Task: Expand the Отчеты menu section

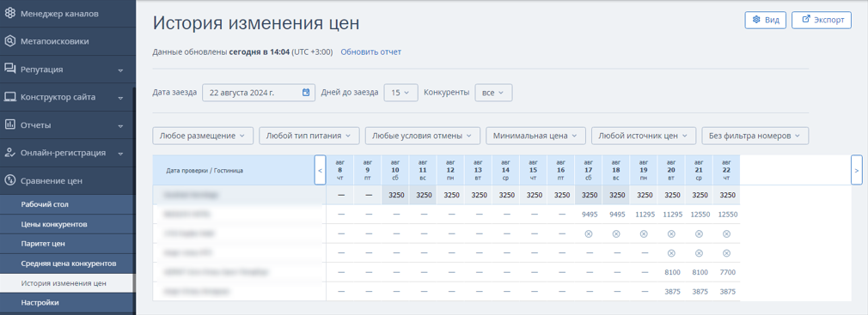Action: [120, 126]
